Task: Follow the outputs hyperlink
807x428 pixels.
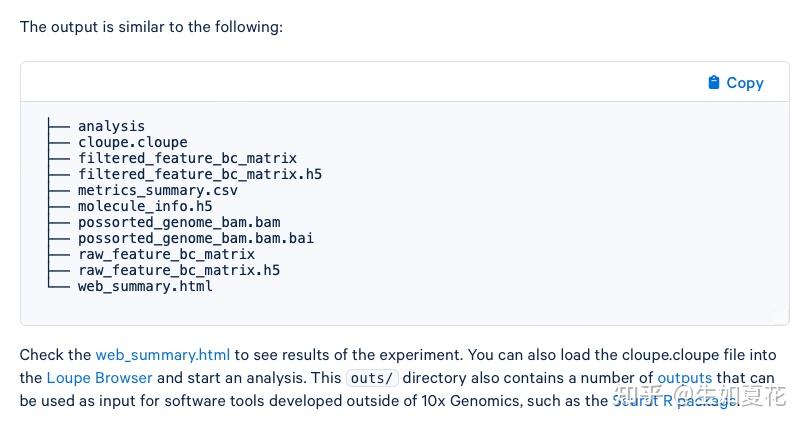Action: pos(684,378)
